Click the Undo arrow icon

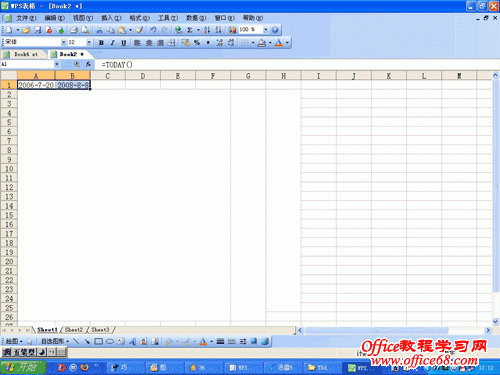coord(153,30)
